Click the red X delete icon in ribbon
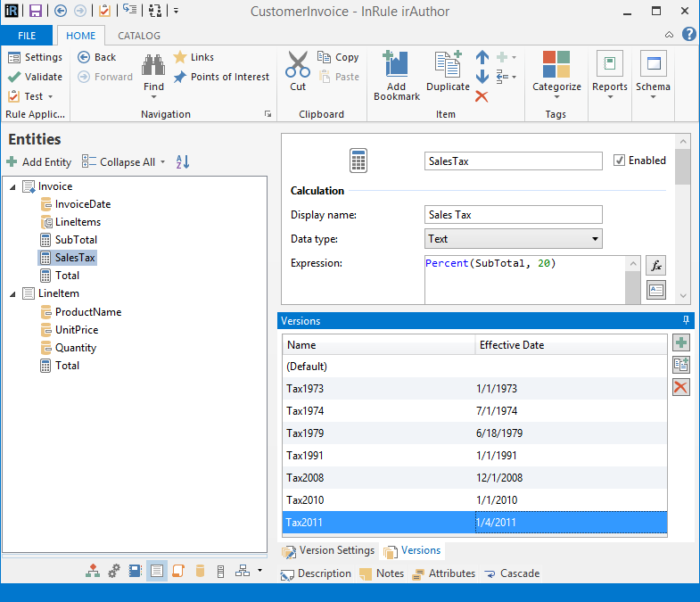Image resolution: width=700 pixels, height=602 pixels. [x=482, y=96]
